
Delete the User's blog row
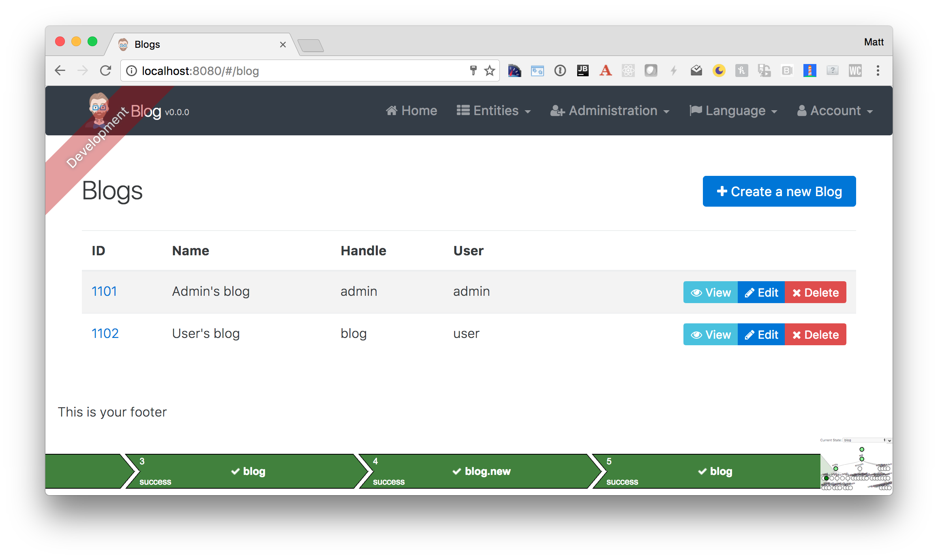pos(815,335)
